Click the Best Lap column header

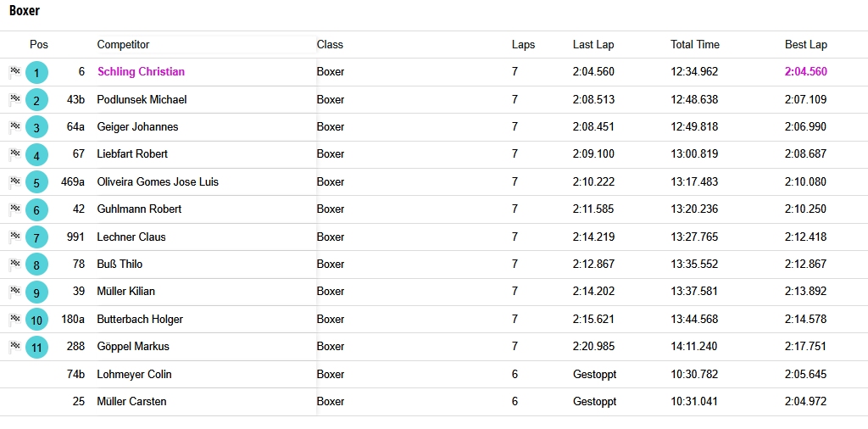805,45
